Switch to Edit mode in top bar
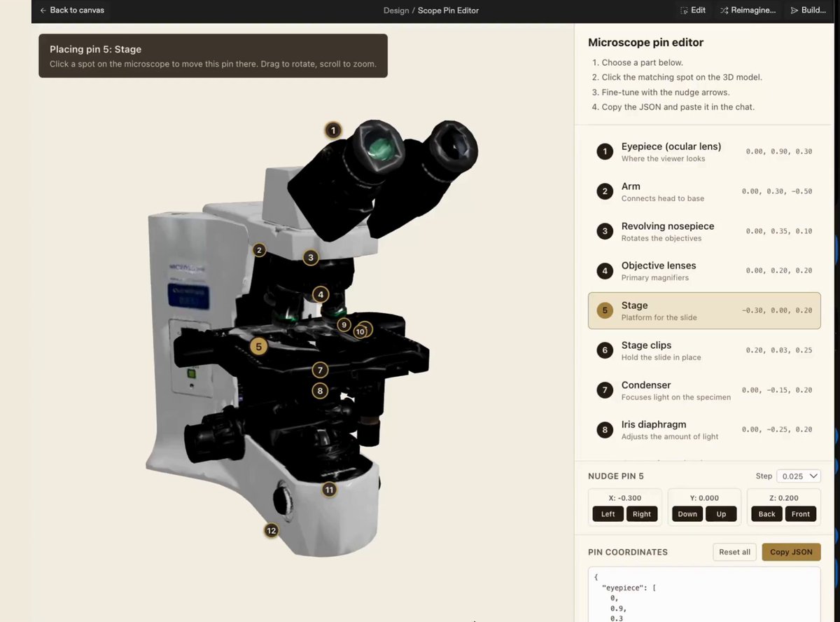The height and width of the screenshot is (622, 840). tap(693, 11)
